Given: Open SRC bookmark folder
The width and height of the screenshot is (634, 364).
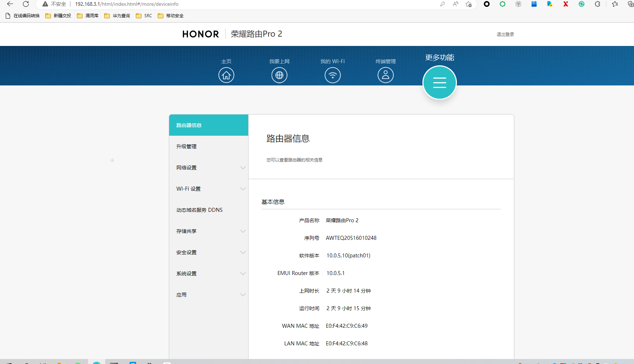Looking at the screenshot, I should [x=144, y=16].
